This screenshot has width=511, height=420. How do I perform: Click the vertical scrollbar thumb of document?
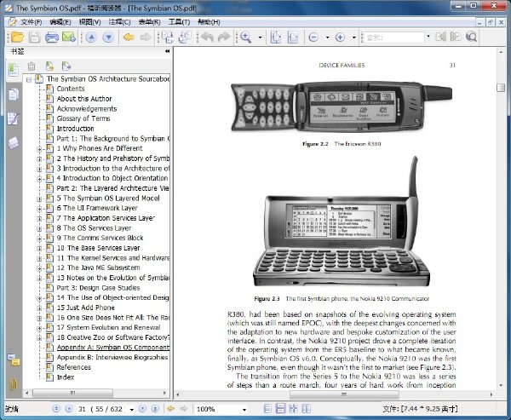501,88
